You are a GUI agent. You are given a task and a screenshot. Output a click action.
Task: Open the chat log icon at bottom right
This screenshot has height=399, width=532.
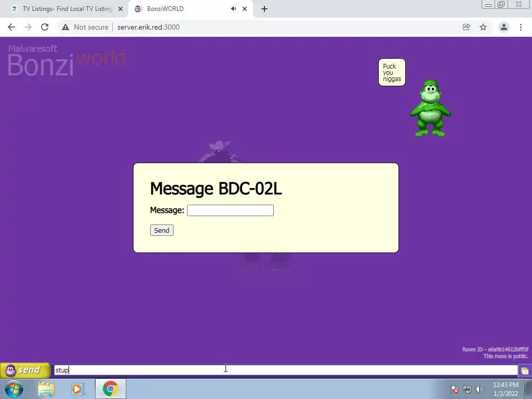pyautogui.click(x=525, y=370)
